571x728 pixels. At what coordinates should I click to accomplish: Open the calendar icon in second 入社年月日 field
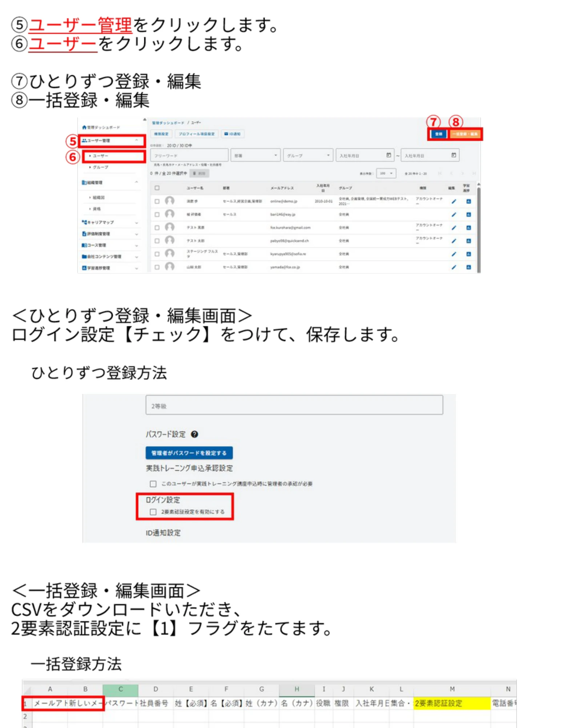pyautogui.click(x=454, y=155)
